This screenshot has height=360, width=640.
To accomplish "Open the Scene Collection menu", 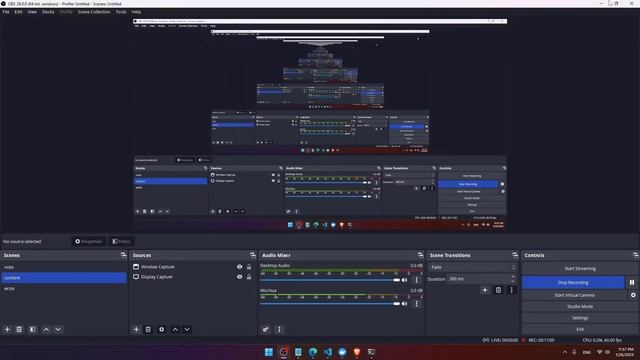I will point(94,12).
